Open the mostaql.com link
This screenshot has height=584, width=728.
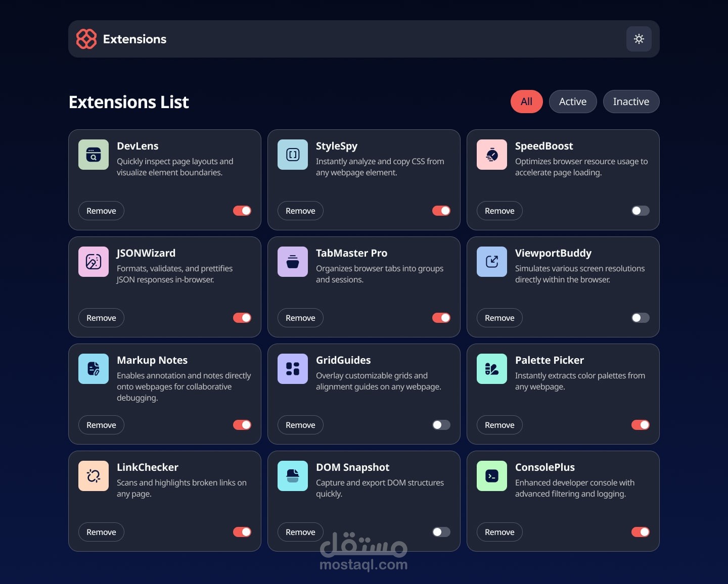363,564
